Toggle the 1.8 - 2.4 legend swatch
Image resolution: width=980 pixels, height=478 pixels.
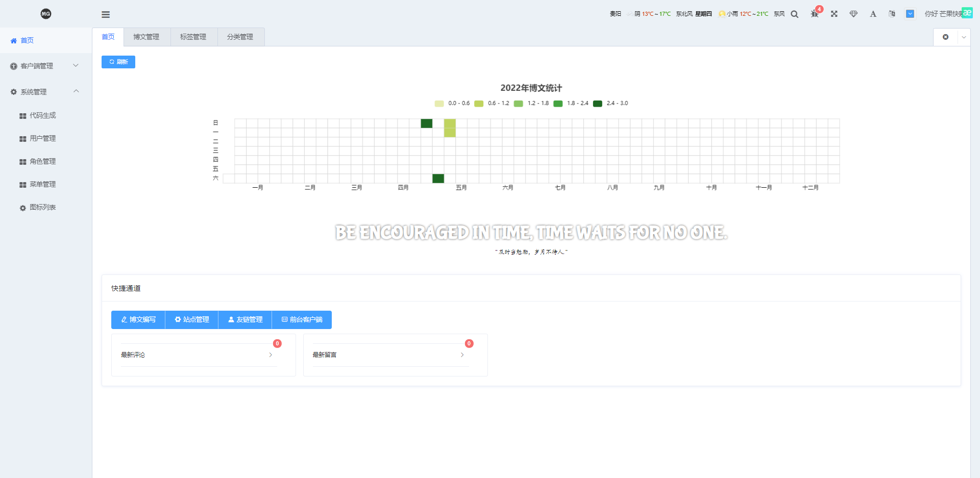point(558,104)
